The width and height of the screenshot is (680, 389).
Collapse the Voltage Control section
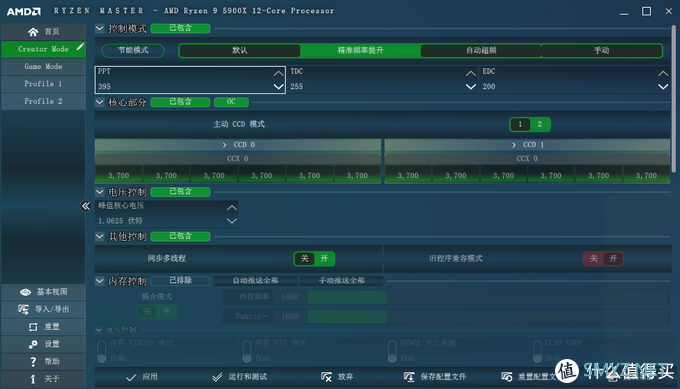coord(100,192)
